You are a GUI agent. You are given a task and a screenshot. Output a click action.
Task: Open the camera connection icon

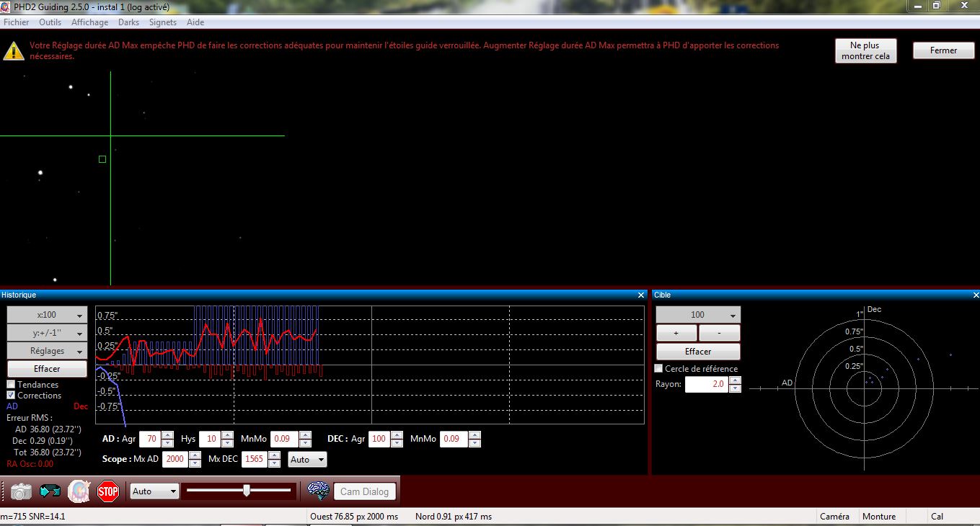21,491
